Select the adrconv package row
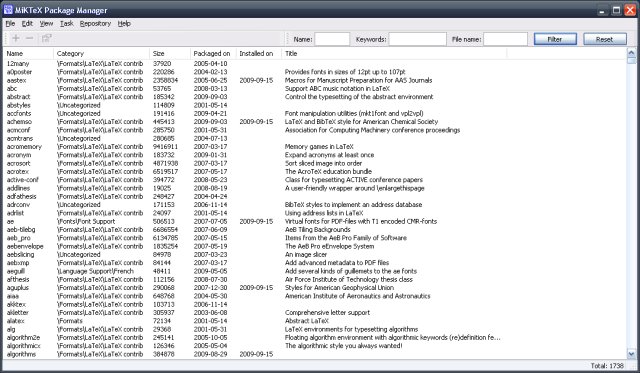 pos(315,205)
